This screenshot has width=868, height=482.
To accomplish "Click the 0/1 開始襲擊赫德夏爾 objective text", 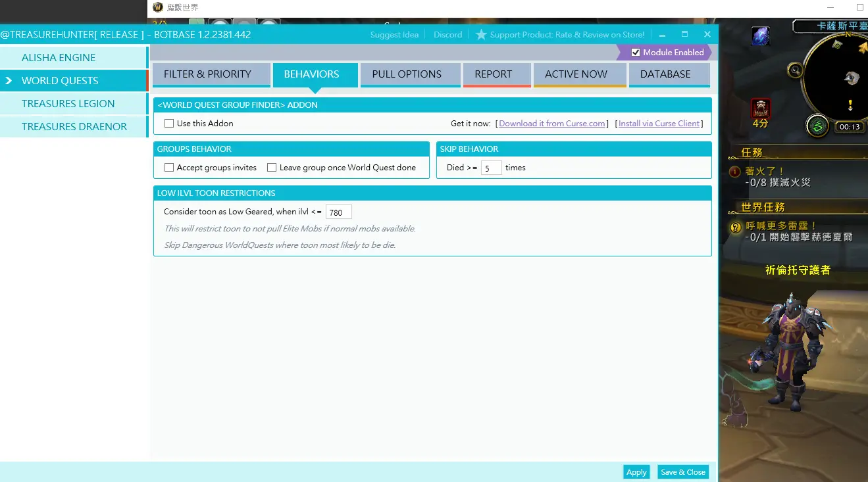I will tap(799, 237).
